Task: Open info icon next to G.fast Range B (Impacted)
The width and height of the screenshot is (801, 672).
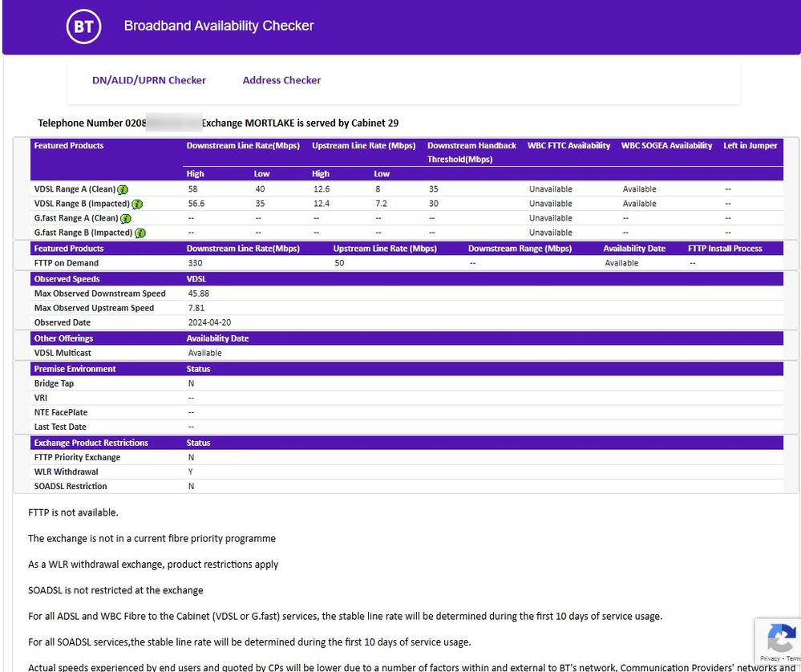Action: pyautogui.click(x=140, y=233)
